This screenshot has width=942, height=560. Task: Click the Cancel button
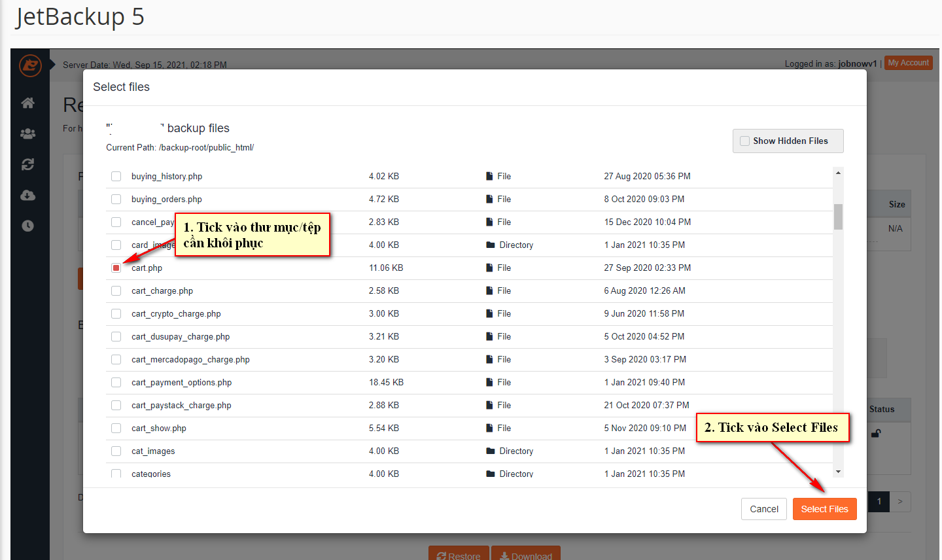point(764,509)
